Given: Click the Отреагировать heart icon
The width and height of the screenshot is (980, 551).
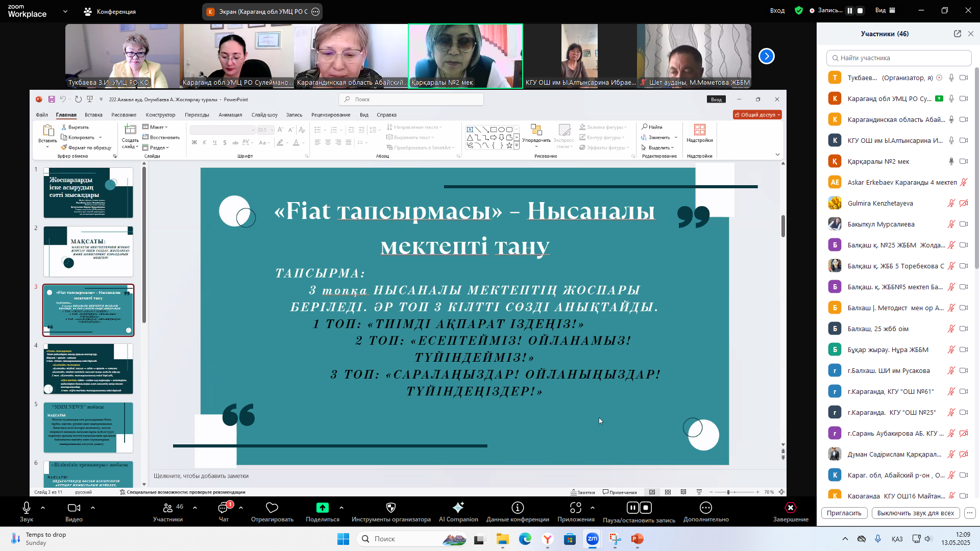Looking at the screenshot, I should pyautogui.click(x=272, y=508).
